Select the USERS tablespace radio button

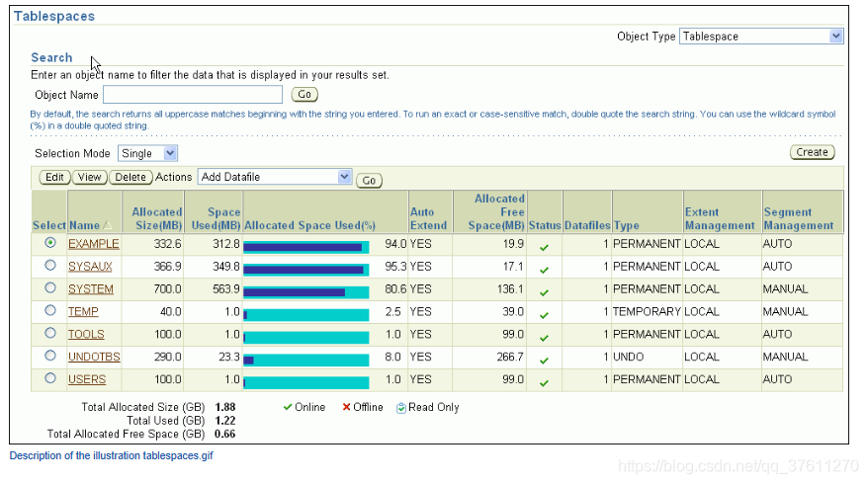pyautogui.click(x=50, y=378)
